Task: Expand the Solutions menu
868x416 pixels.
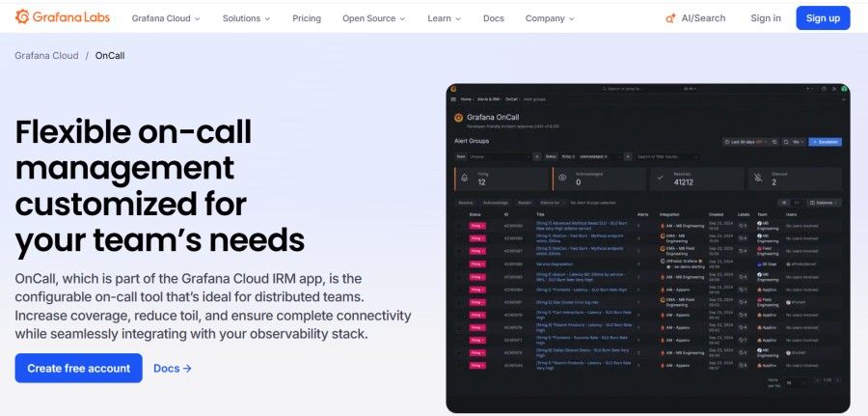Action: (x=246, y=18)
